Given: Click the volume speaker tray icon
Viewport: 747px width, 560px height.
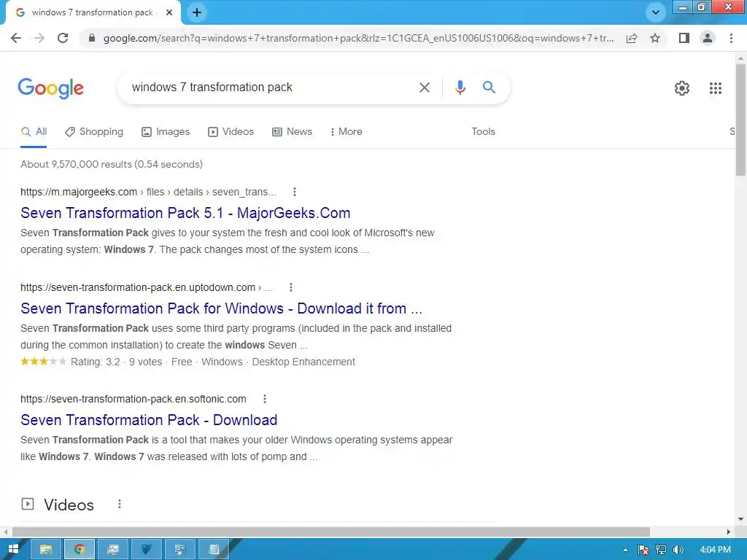Looking at the screenshot, I should tap(678, 550).
